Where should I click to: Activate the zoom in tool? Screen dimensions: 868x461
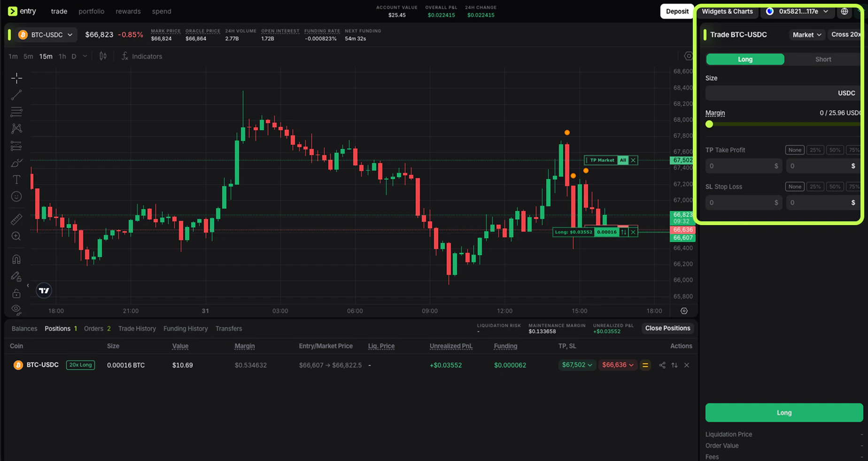16,236
